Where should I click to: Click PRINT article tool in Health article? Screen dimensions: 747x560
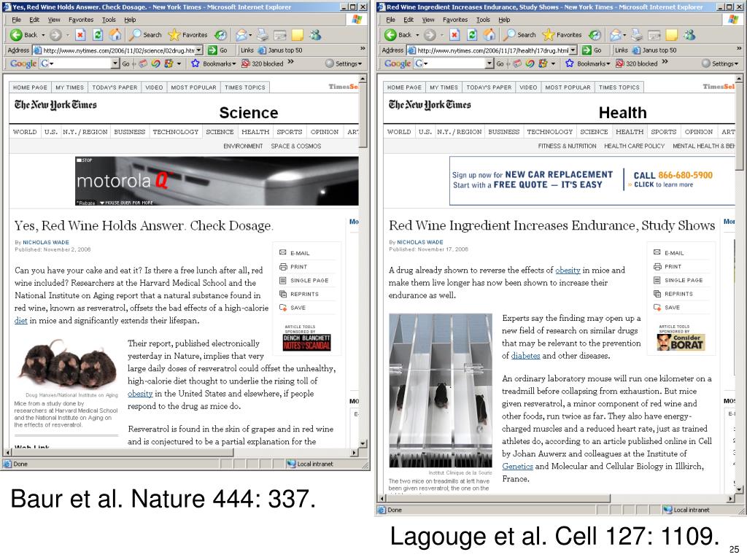click(x=667, y=267)
